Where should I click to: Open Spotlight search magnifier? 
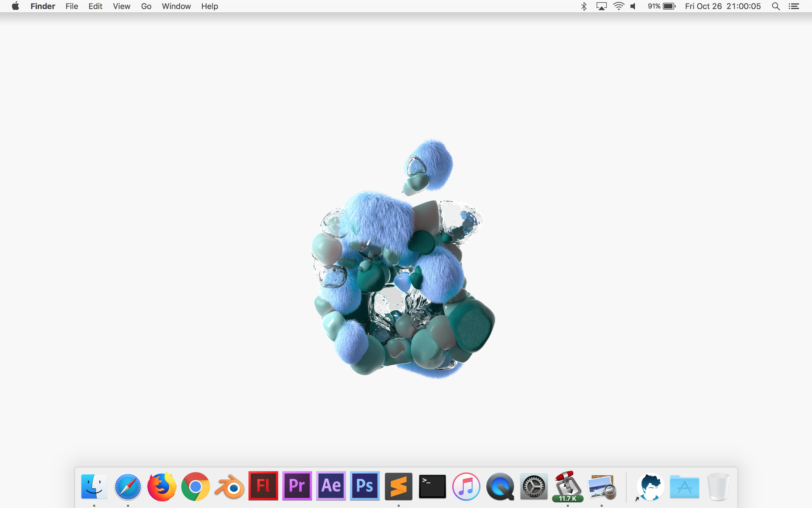pos(776,6)
